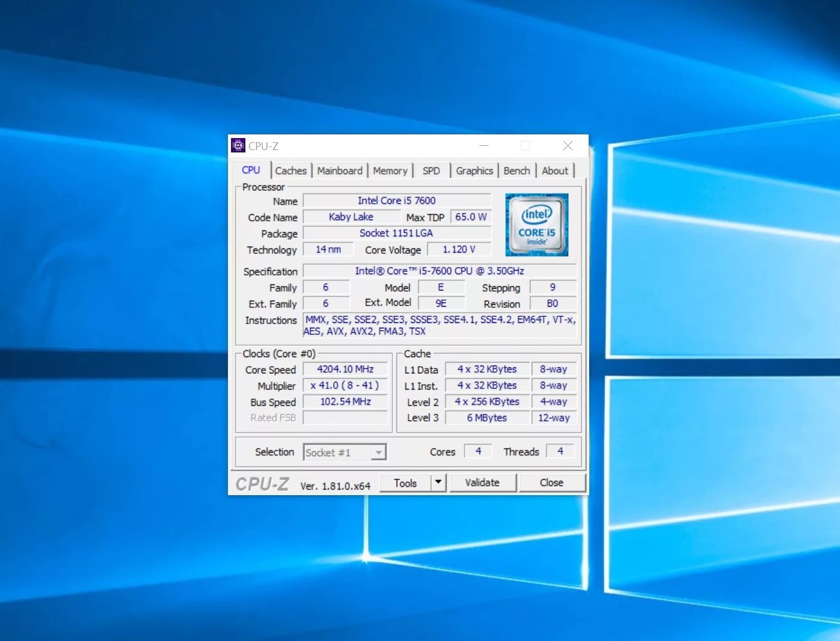Screen dimensions: 840x641
Task: Click the Threads count field
Action: [x=560, y=451]
